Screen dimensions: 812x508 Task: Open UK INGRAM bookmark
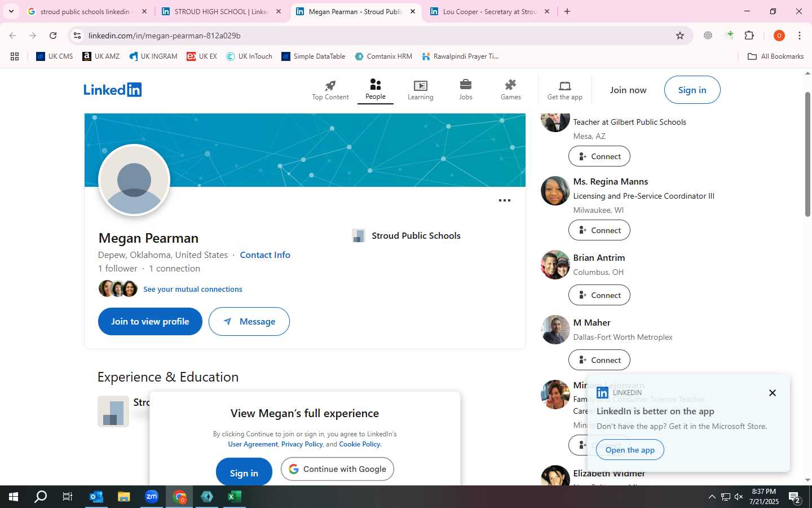153,56
